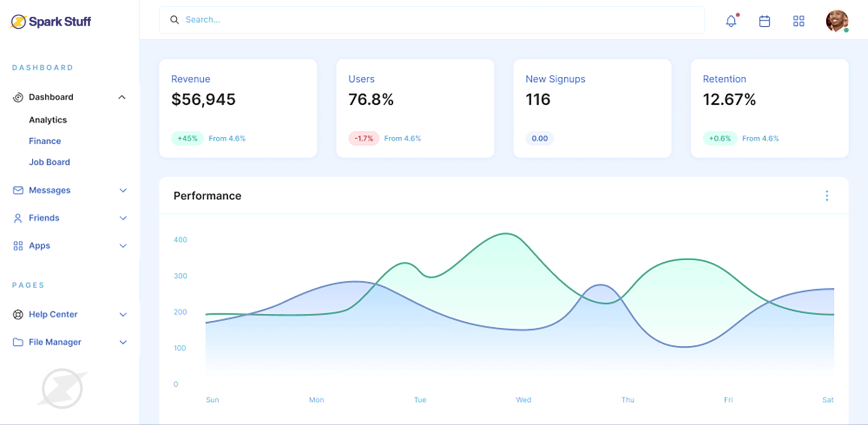The width and height of the screenshot is (868, 425).
Task: Expand the File Manager chevron
Action: (x=123, y=342)
